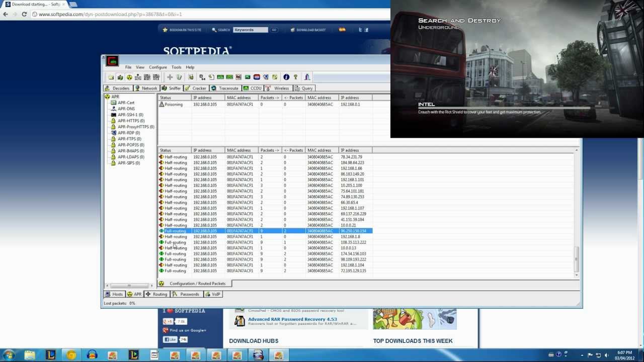Image resolution: width=644 pixels, height=362 pixels.
Task: Open the Passwords bottom tab
Action: [x=186, y=294]
